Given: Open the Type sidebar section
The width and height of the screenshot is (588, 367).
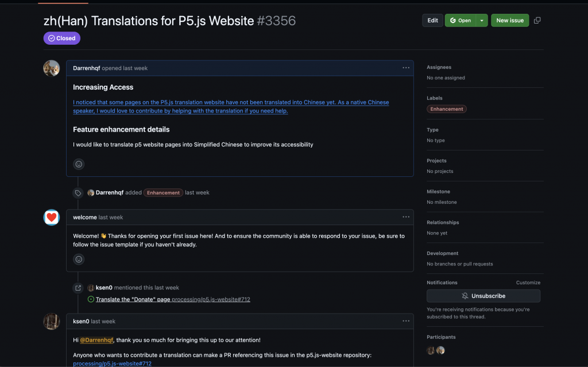Looking at the screenshot, I should click(432, 130).
